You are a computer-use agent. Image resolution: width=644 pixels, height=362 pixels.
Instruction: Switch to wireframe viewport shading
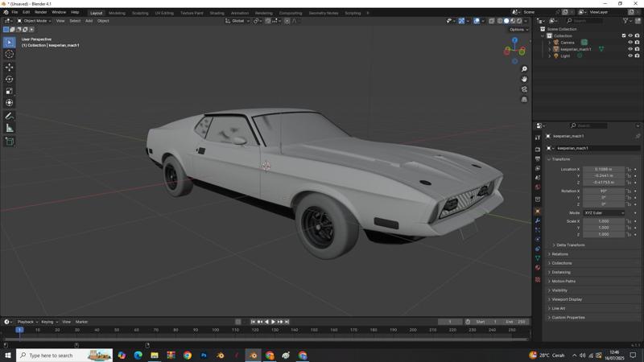click(500, 21)
